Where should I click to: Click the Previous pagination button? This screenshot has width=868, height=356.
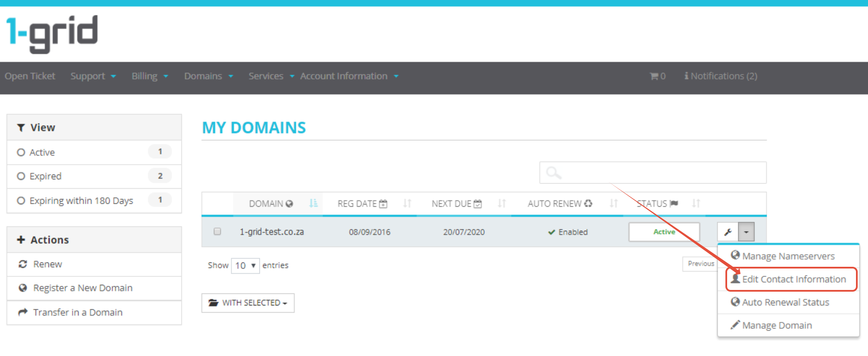pyautogui.click(x=700, y=264)
